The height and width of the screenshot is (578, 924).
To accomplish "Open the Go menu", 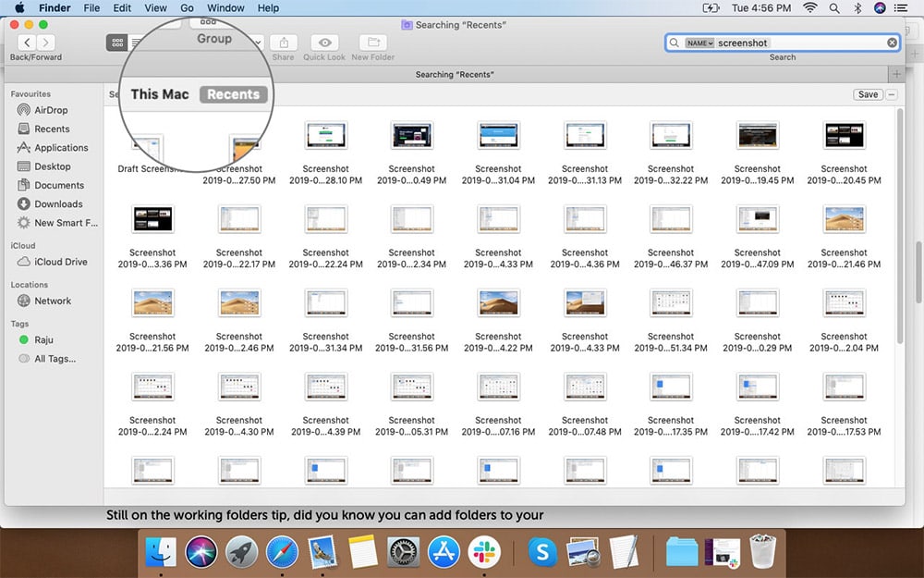I will pos(187,7).
